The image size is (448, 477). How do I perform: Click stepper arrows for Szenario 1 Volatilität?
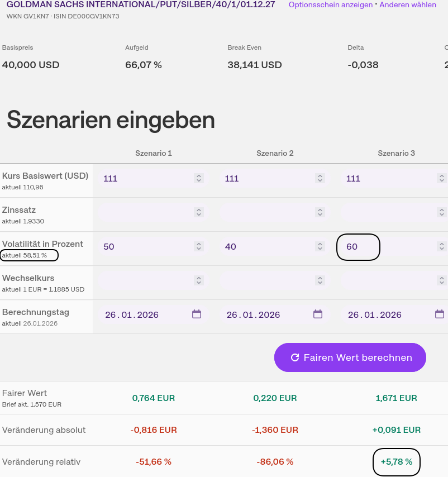click(x=198, y=246)
